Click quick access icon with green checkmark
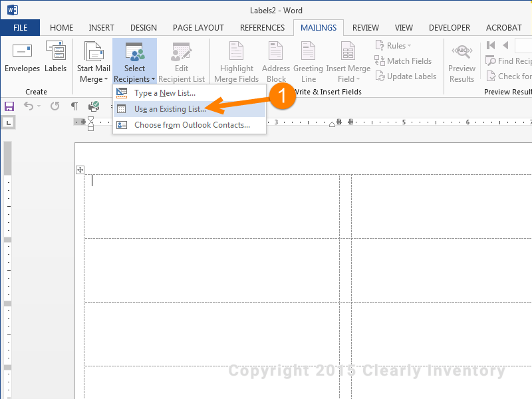The height and width of the screenshot is (399, 532). 94,106
